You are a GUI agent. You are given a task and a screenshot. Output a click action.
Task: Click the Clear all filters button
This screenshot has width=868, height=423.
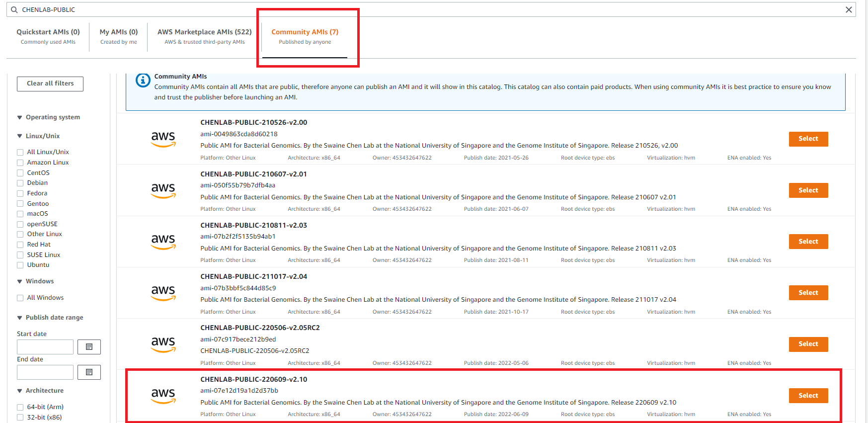50,84
